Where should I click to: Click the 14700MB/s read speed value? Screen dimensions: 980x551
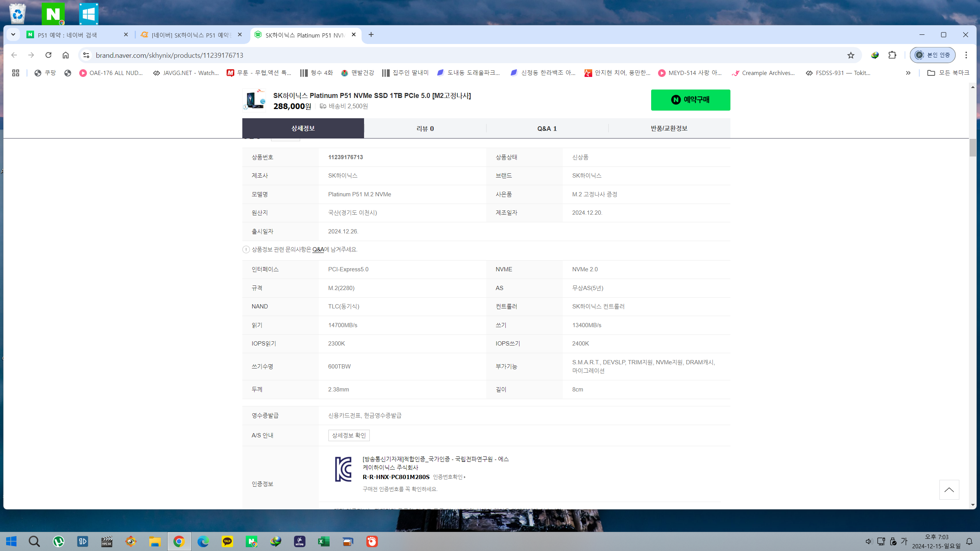click(343, 325)
